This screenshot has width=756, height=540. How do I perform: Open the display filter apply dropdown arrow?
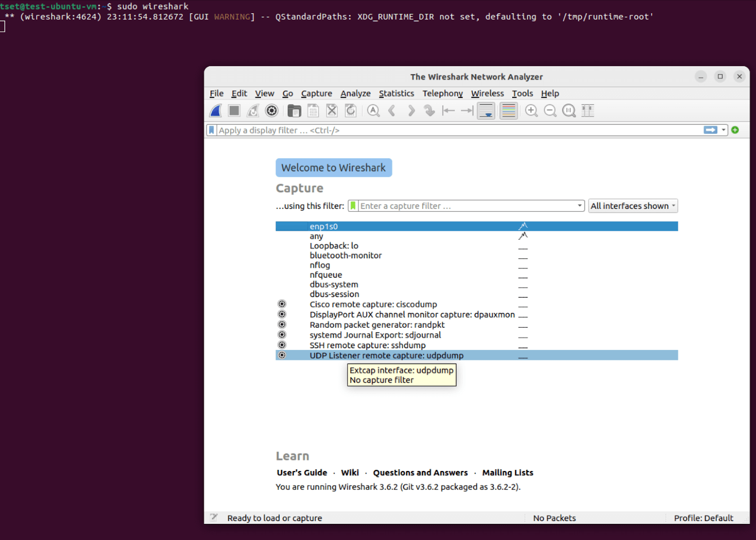point(722,130)
